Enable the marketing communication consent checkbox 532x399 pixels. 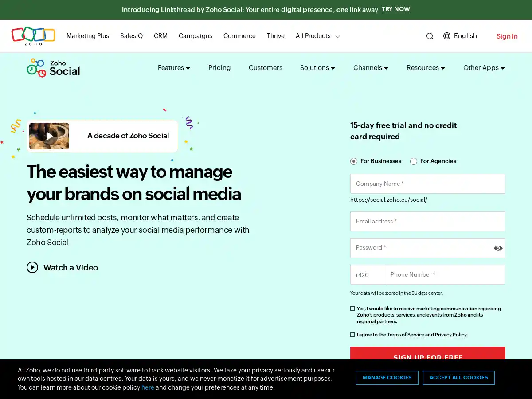[x=352, y=309]
